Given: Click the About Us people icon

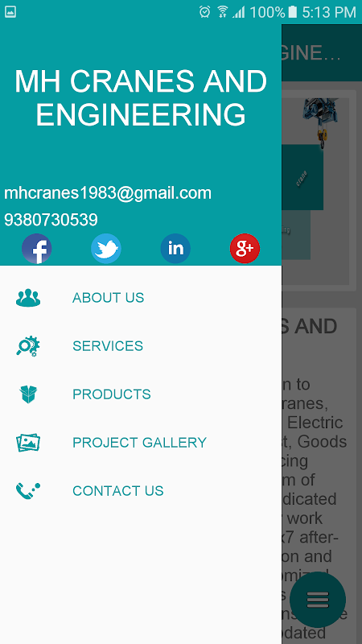Looking at the screenshot, I should tap(28, 298).
